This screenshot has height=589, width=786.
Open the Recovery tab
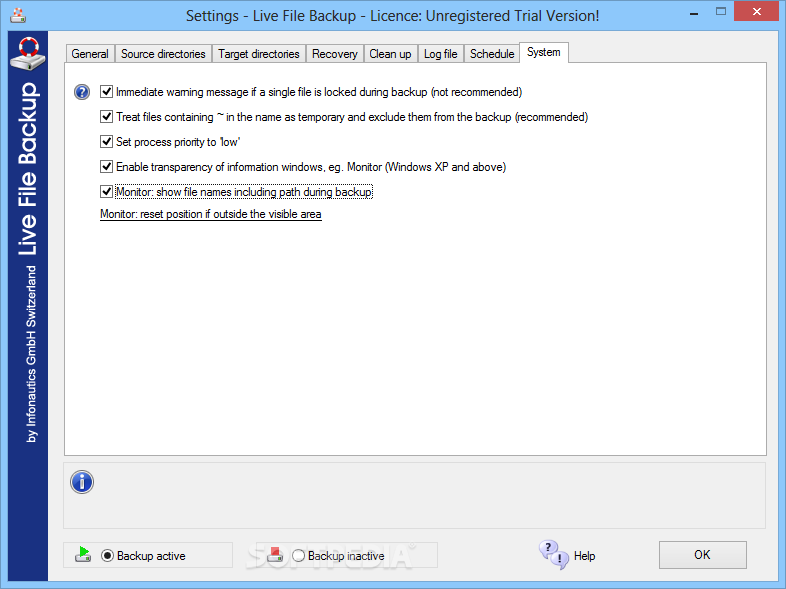tap(335, 54)
